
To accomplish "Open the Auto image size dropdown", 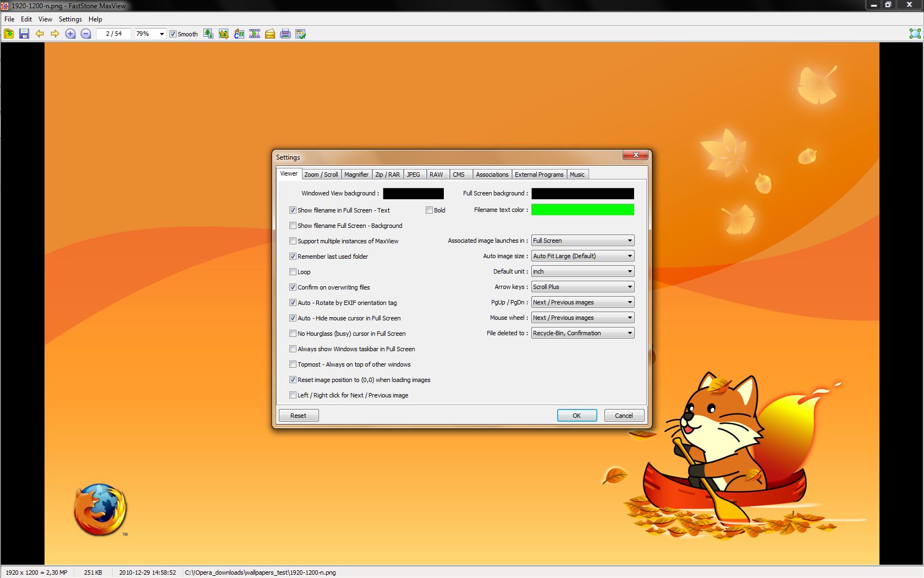I will [x=582, y=256].
